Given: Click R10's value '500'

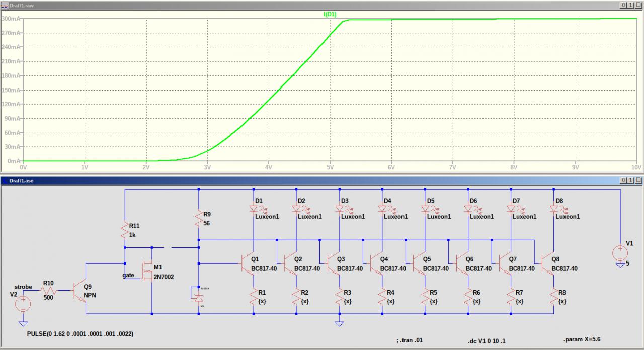Looking at the screenshot, I should [x=47, y=298].
